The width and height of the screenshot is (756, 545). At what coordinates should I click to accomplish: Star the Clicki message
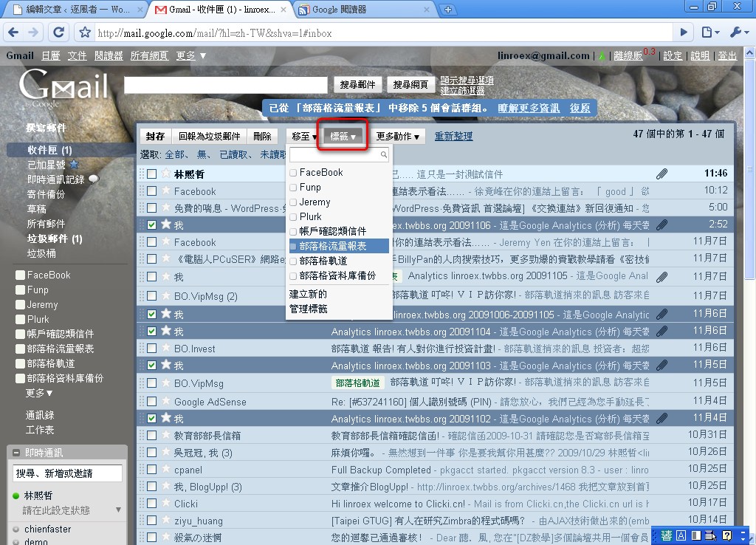[166, 503]
